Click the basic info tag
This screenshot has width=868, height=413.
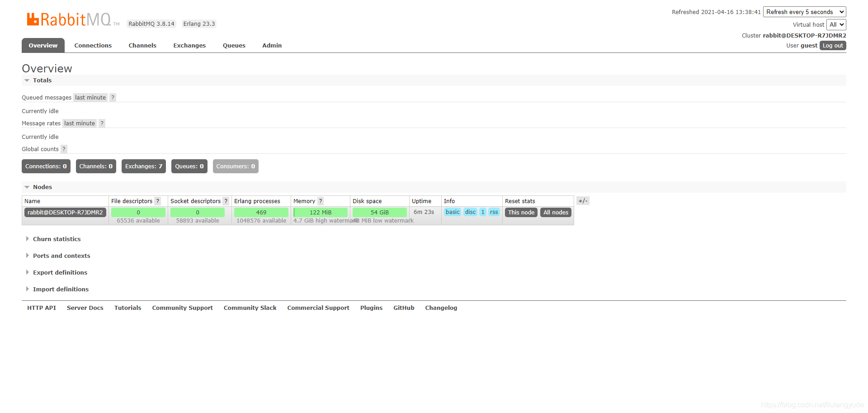pos(453,212)
